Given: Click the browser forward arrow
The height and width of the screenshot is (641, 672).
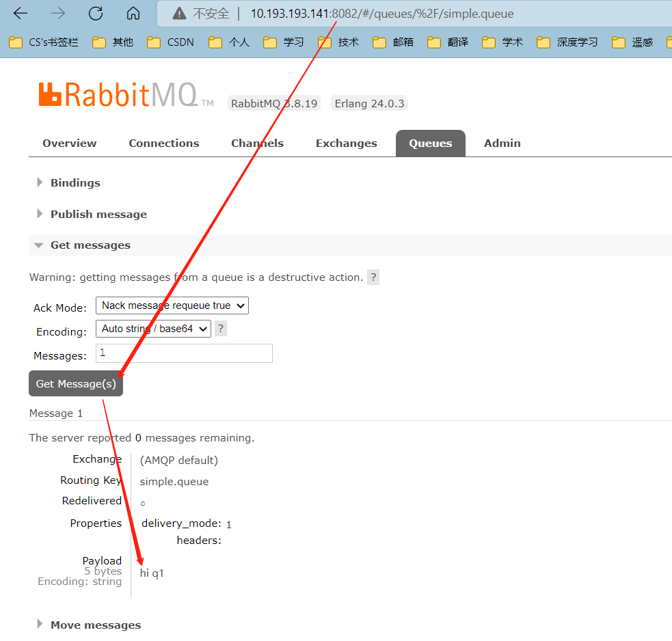Looking at the screenshot, I should 58,14.
